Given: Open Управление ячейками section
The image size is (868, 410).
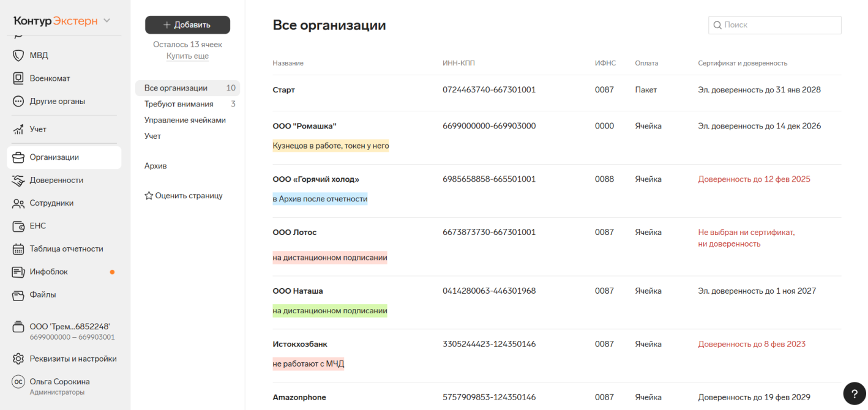Looking at the screenshot, I should point(185,120).
